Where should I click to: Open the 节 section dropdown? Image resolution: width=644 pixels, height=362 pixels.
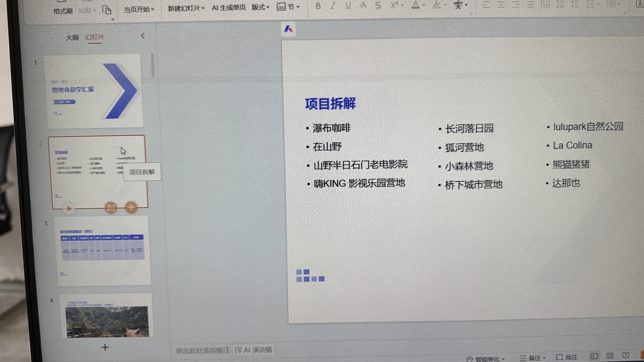pos(288,6)
